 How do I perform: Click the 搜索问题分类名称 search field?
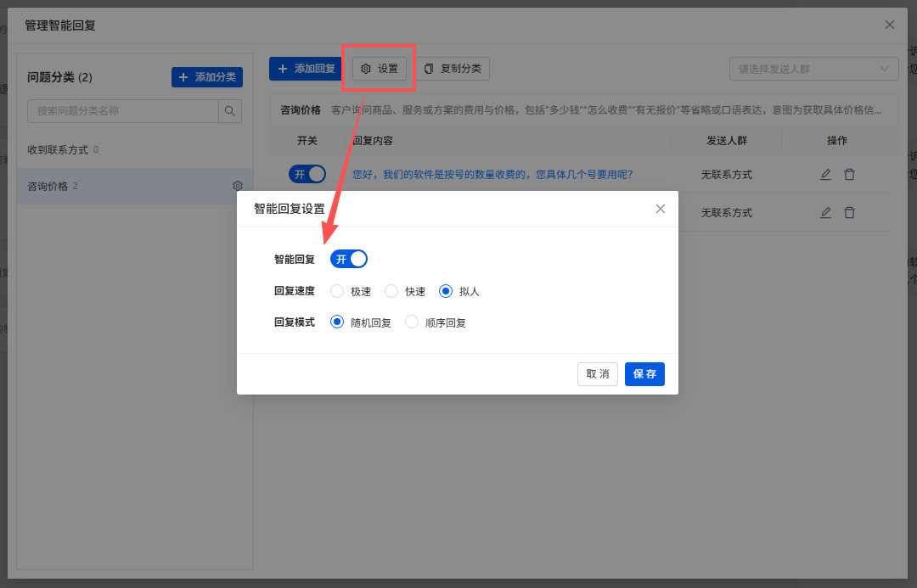pos(123,111)
